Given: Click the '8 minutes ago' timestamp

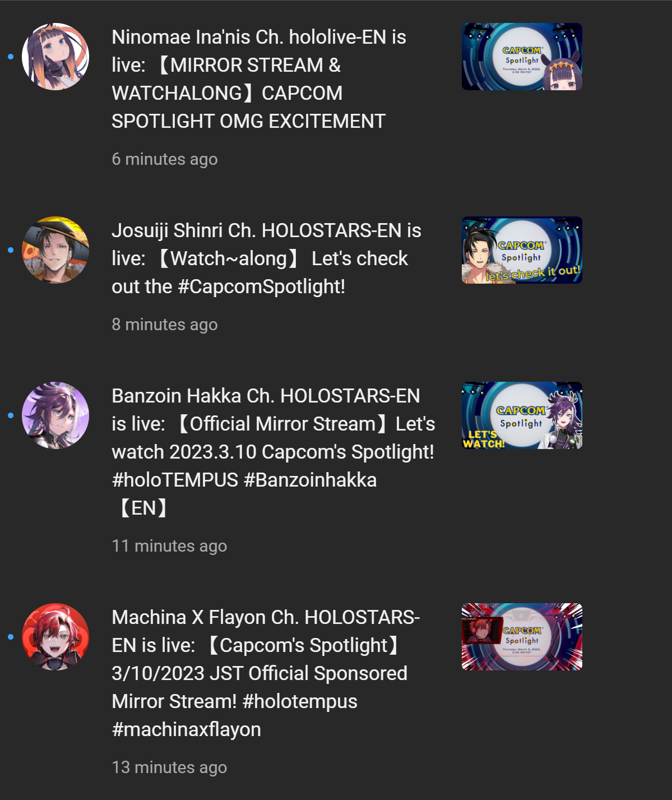Looking at the screenshot, I should click(165, 325).
